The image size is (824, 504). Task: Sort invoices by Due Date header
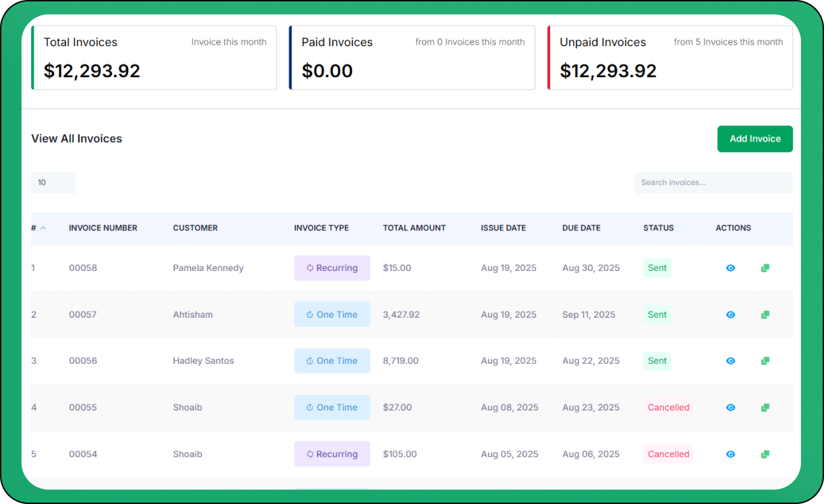(581, 228)
